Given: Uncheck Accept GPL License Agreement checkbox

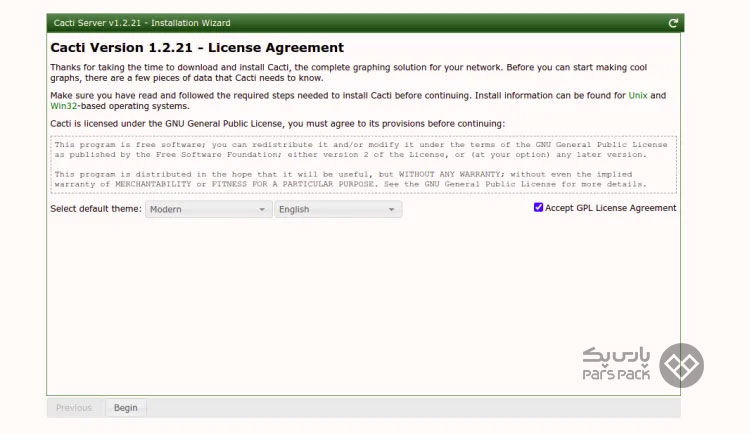Looking at the screenshot, I should click(x=538, y=207).
